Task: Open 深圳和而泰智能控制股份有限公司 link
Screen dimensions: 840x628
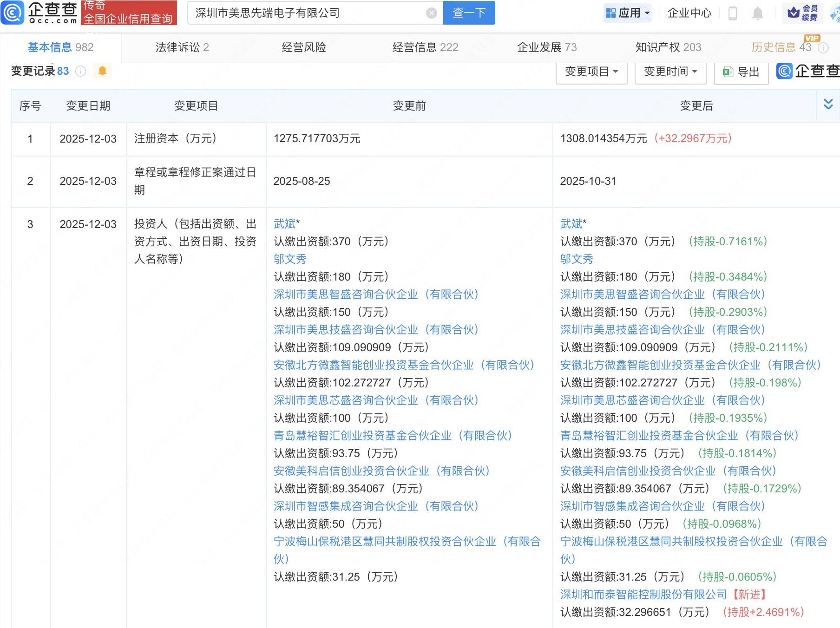Action: pyautogui.click(x=643, y=595)
